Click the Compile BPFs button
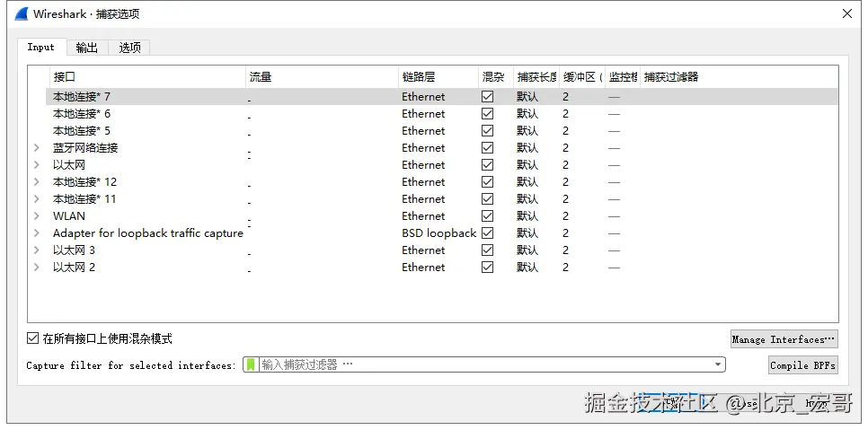The width and height of the screenshot is (868, 430). click(x=802, y=365)
